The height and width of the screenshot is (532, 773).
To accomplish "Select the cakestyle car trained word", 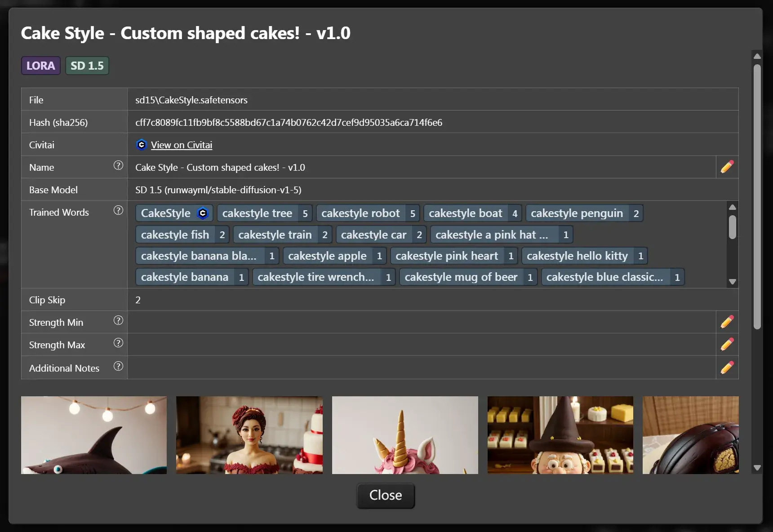I will point(381,235).
